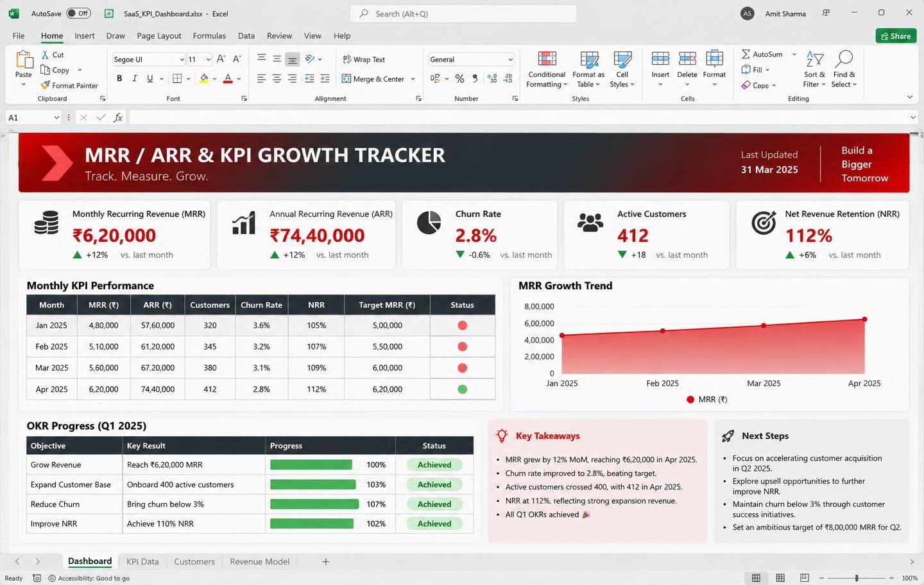Align text to the right
This screenshot has width=924, height=585.
click(x=292, y=78)
